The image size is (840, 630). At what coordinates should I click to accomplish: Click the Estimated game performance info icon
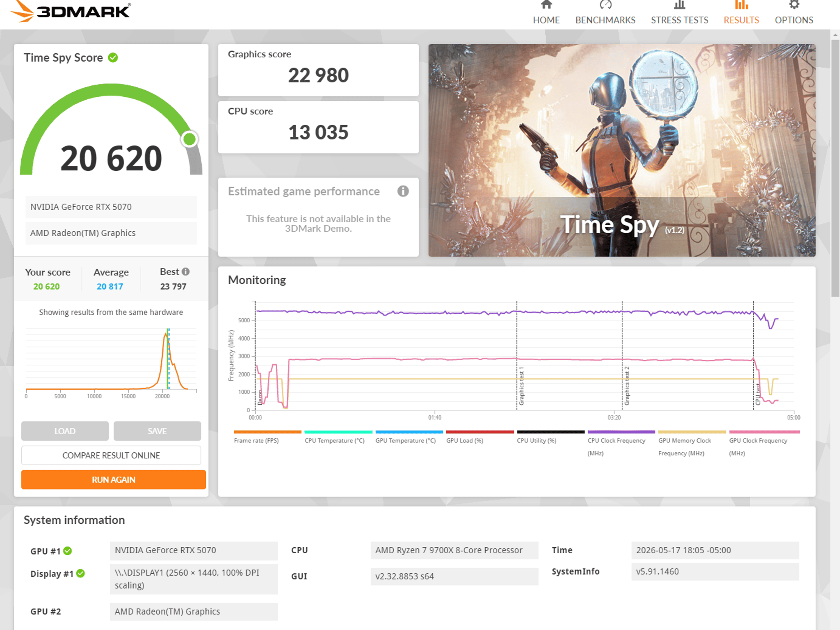(403, 191)
